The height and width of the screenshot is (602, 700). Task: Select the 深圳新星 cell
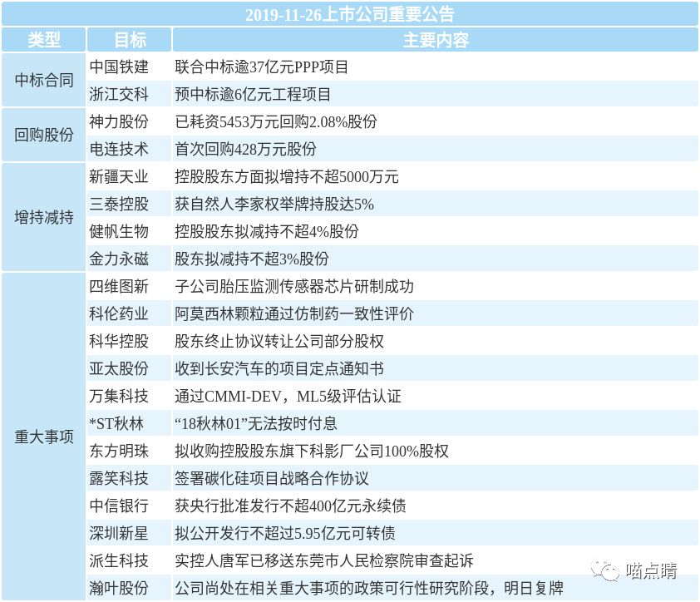(130, 533)
